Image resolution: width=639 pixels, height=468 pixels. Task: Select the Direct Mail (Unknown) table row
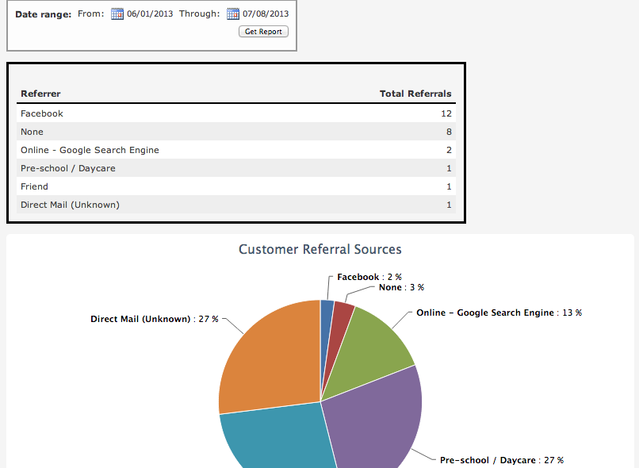(236, 205)
